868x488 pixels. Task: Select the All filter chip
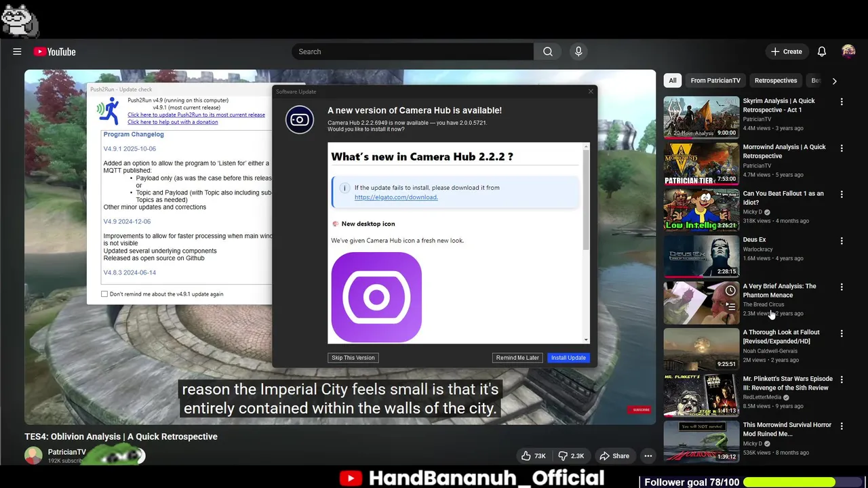(672, 81)
